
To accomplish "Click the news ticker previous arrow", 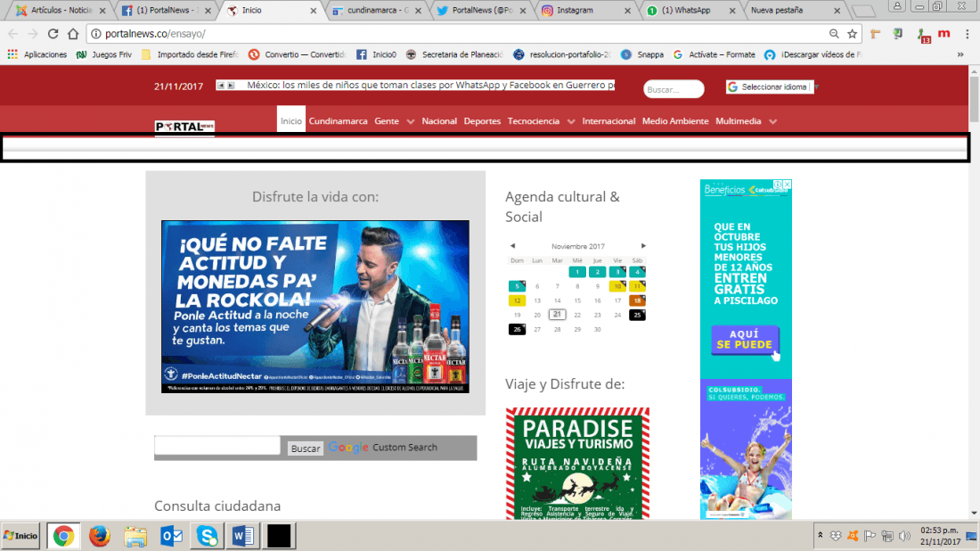I will 221,85.
